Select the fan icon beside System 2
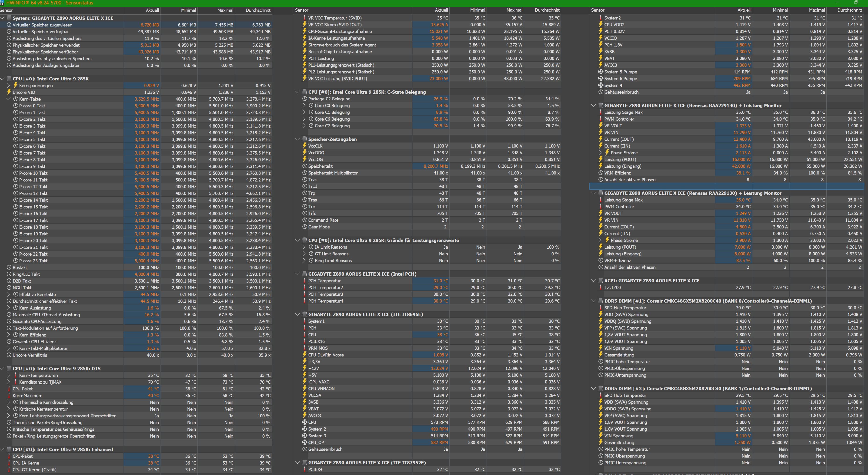Viewport: 868px width, 475px height. pyautogui.click(x=305, y=429)
